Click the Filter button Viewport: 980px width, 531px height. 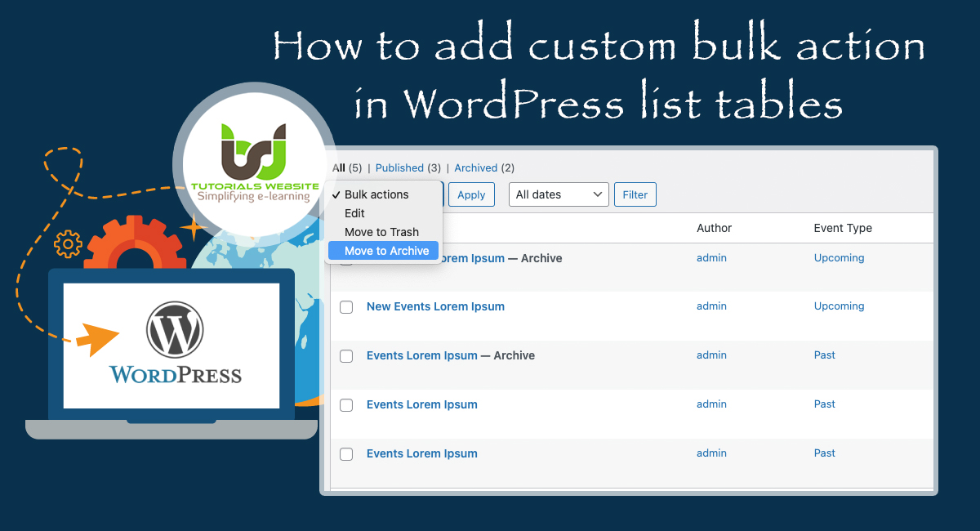(635, 194)
